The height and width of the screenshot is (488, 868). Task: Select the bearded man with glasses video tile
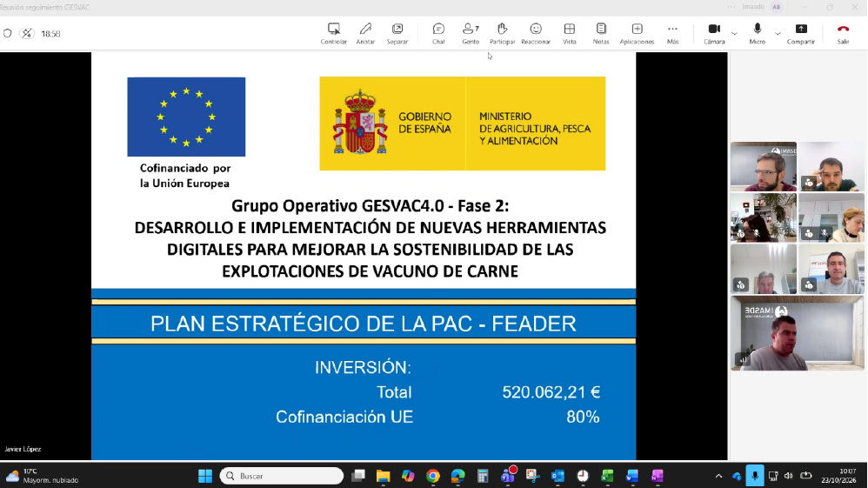coord(764,166)
